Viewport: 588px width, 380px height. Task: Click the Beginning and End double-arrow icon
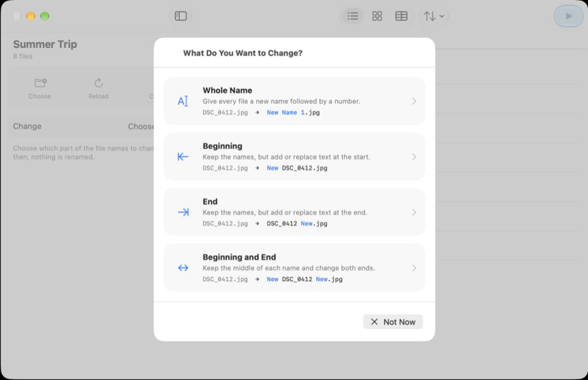(183, 268)
